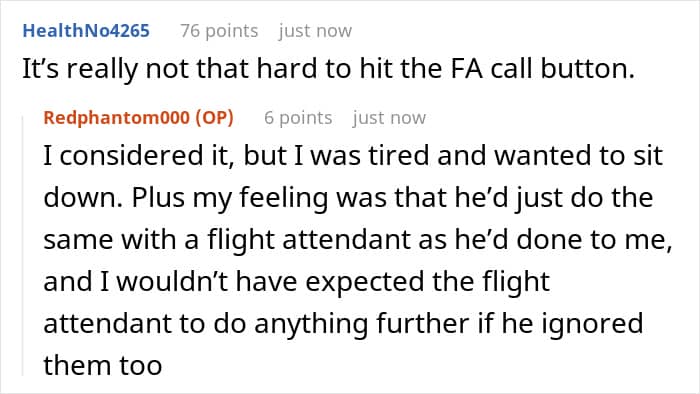Open HealthNo4265's user profile
The height and width of the screenshot is (394, 700).
click(86, 31)
